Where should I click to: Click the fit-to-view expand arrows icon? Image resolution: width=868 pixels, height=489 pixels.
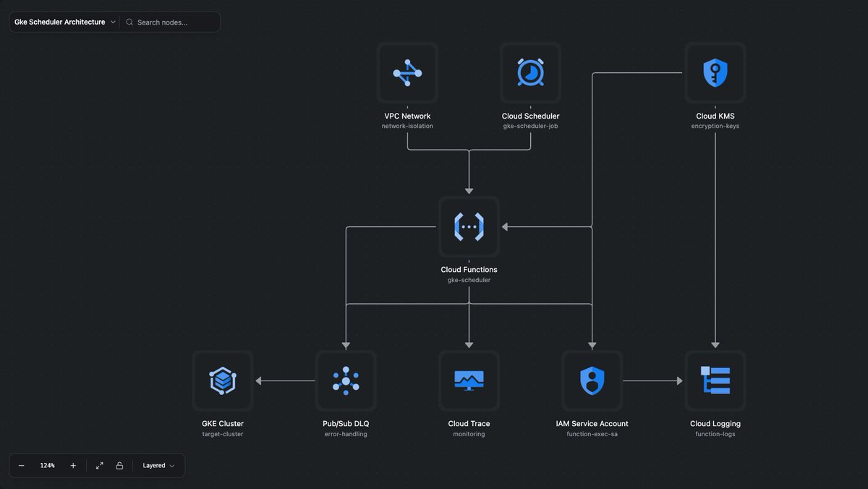point(99,466)
